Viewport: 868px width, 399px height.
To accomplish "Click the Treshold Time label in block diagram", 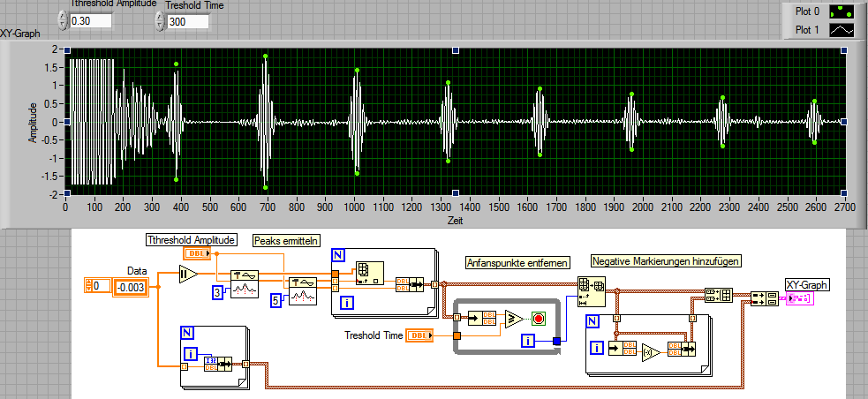I will [374, 335].
